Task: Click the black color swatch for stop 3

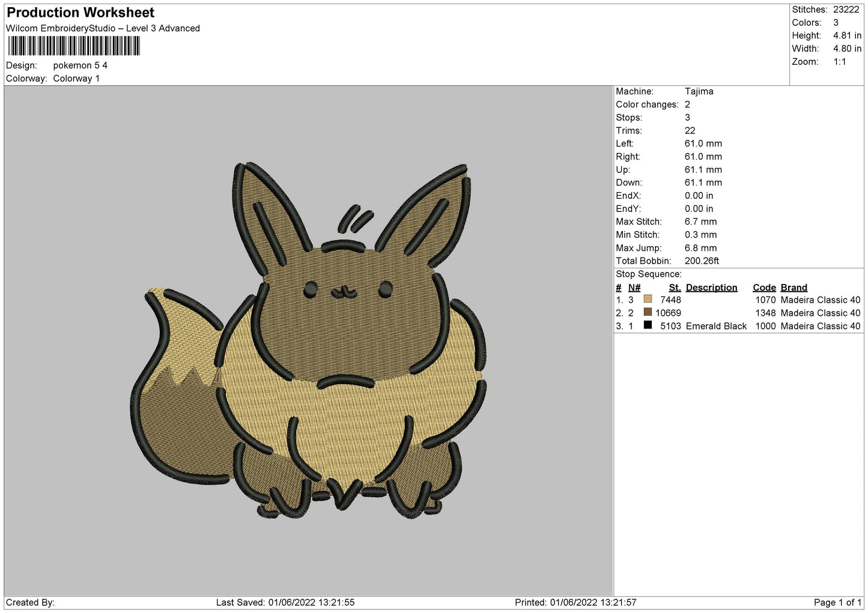Action: click(648, 325)
